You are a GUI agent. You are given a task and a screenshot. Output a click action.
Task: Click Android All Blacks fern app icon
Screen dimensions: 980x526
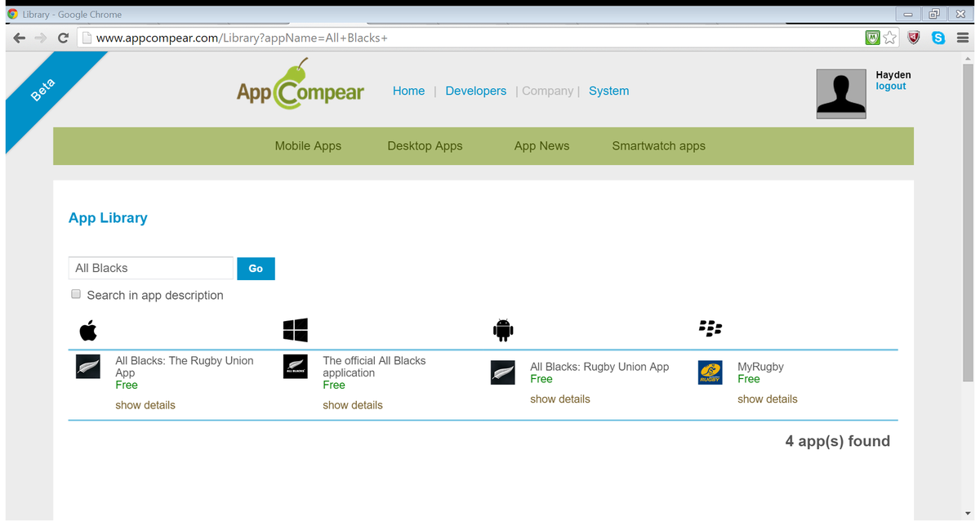click(502, 372)
